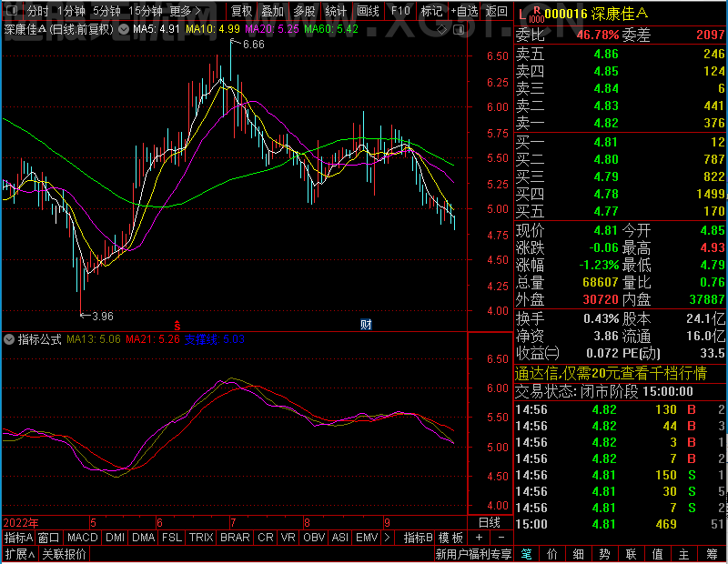Screen dimensions: 728x564
Task: Click the 卖一 ask price 4.82
Action: coord(606,124)
